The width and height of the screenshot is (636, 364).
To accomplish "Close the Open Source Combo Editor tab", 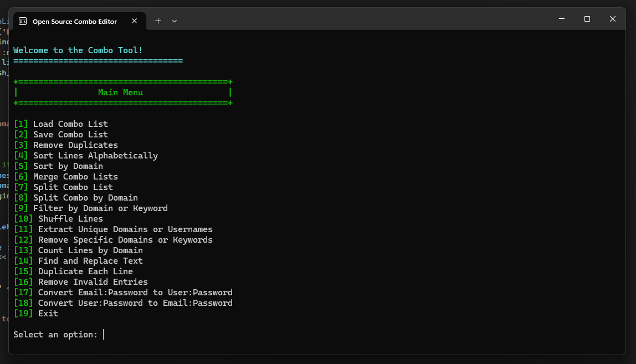I will [134, 21].
